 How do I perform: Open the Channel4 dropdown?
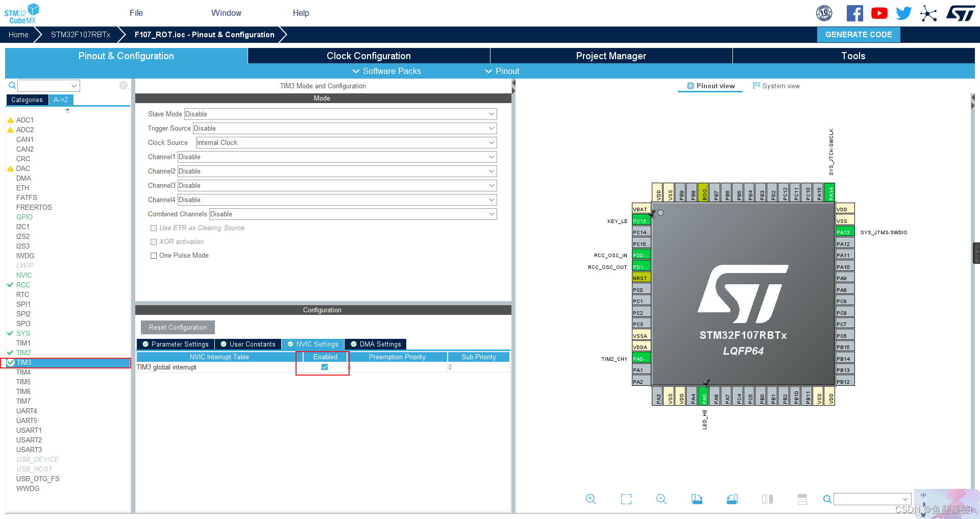coord(337,200)
